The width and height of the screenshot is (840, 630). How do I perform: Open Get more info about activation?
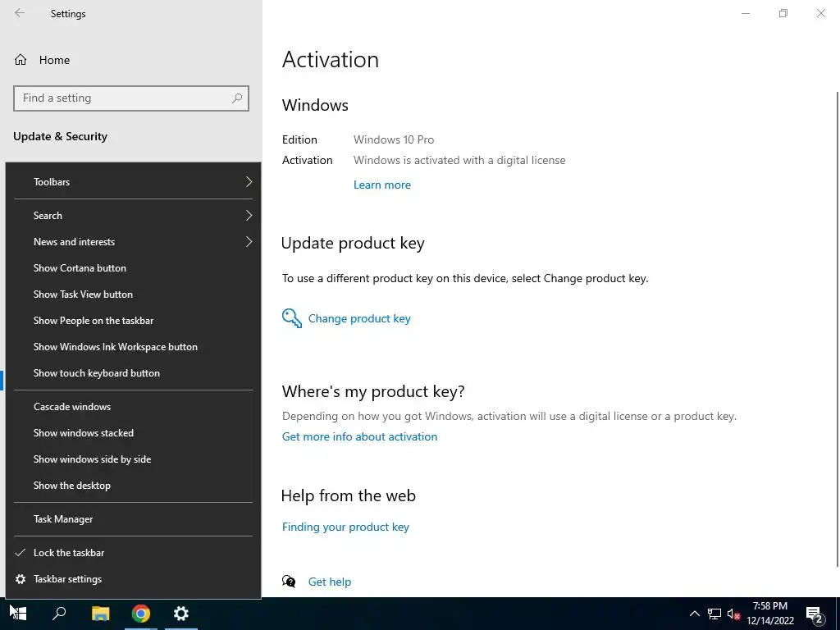tap(359, 436)
